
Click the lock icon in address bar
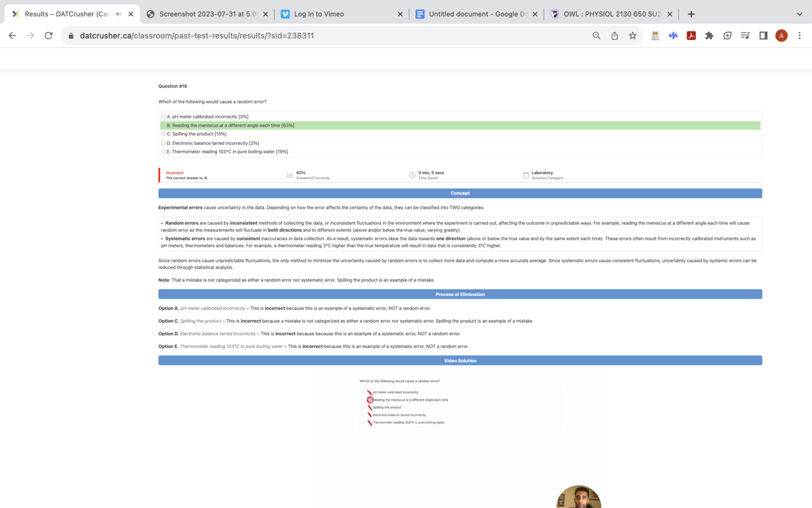point(71,35)
